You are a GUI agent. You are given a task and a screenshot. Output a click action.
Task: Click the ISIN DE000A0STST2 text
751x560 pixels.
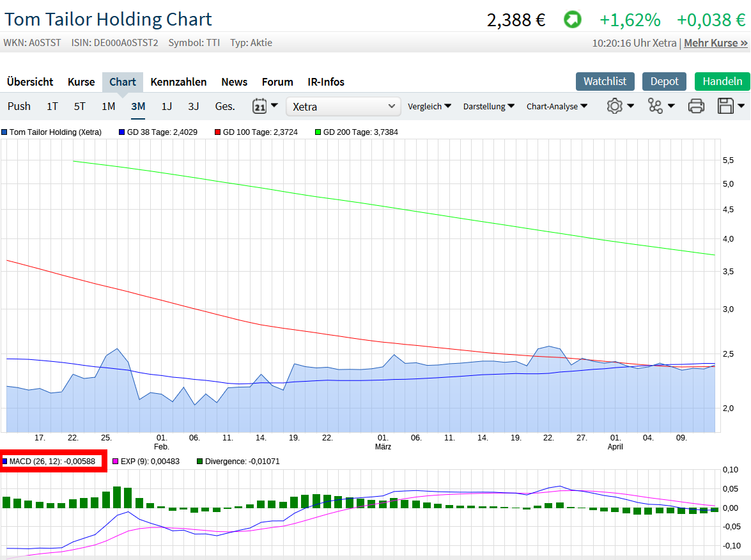pos(114,43)
